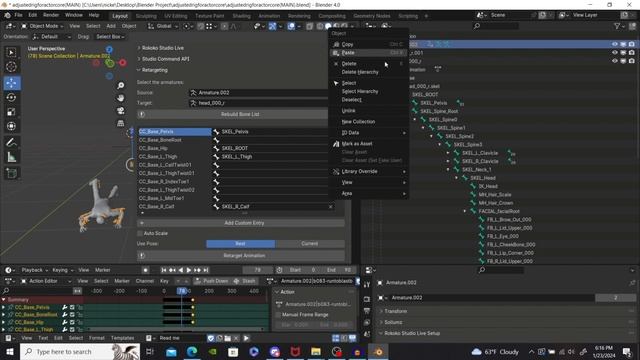Clear the SKEL_R_Calf bone mapping
The width and height of the screenshot is (640, 360).
[x=330, y=207]
